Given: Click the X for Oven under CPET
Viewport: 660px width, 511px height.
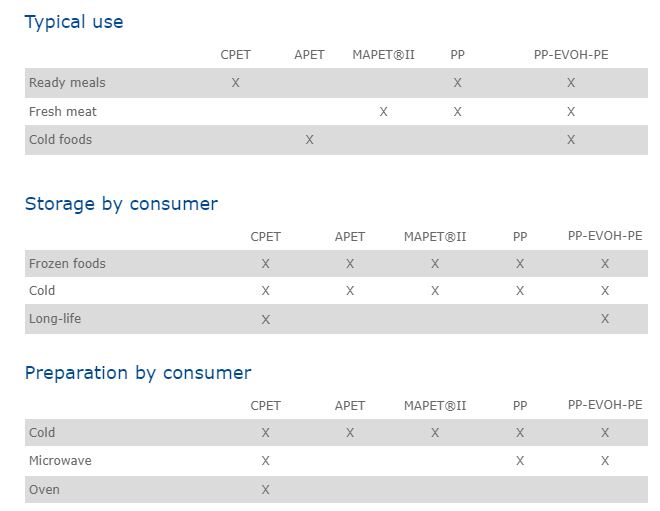Looking at the screenshot, I should (266, 490).
